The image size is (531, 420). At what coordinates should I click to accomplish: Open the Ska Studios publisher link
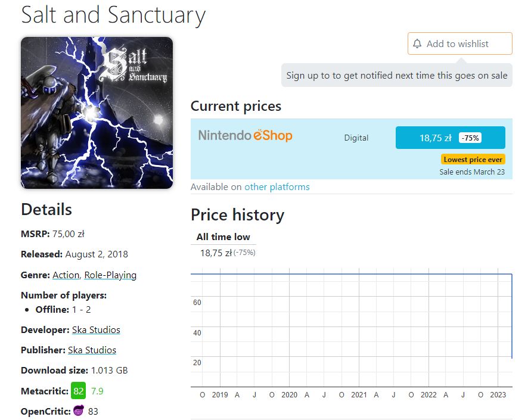click(92, 350)
